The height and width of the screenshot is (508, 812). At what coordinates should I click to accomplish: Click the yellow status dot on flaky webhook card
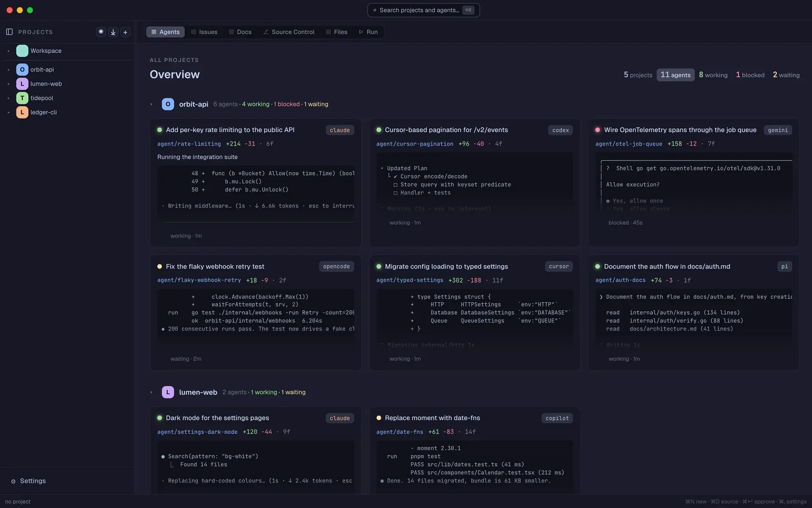tap(159, 266)
